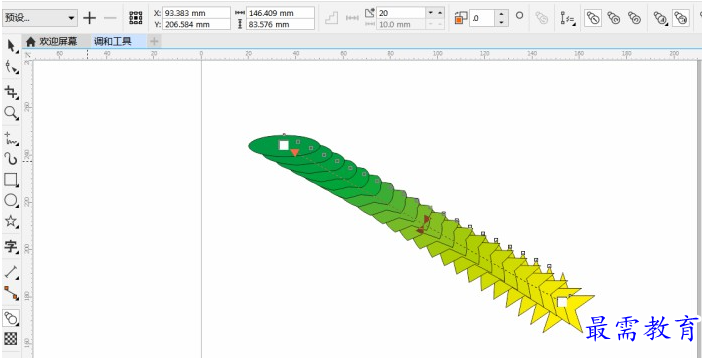Click the horizontal ruler
The width and height of the screenshot is (707, 360).
(x=365, y=55)
